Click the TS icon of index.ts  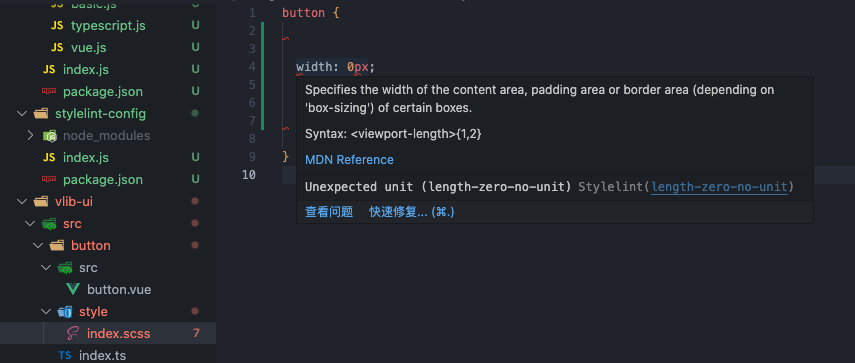pyautogui.click(x=65, y=355)
